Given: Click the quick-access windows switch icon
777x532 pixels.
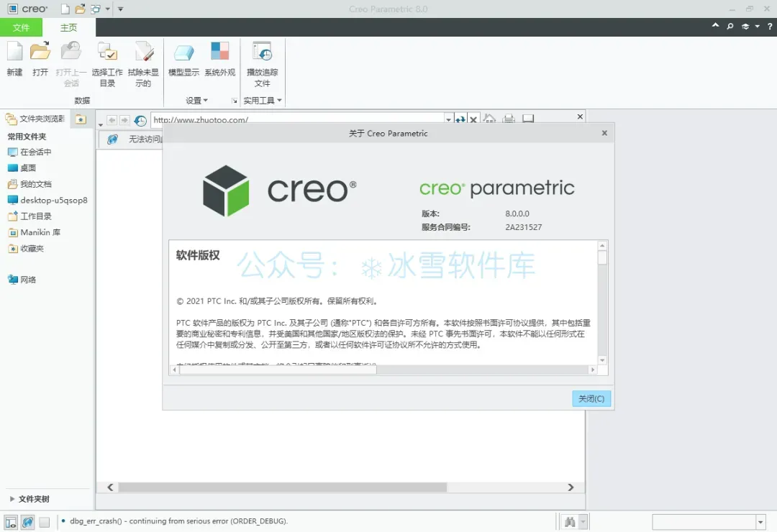Looking at the screenshot, I should (x=95, y=9).
